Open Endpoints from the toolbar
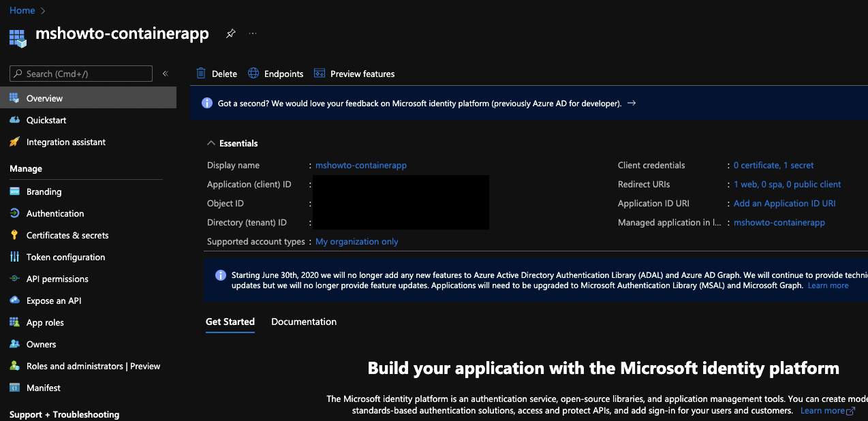 pyautogui.click(x=275, y=74)
